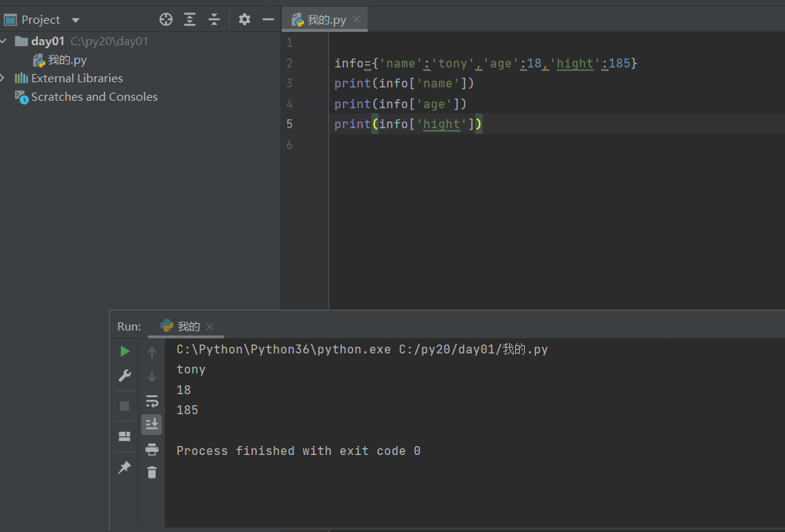The width and height of the screenshot is (785, 532).
Task: Click the '18' console output line
Action: pos(183,390)
